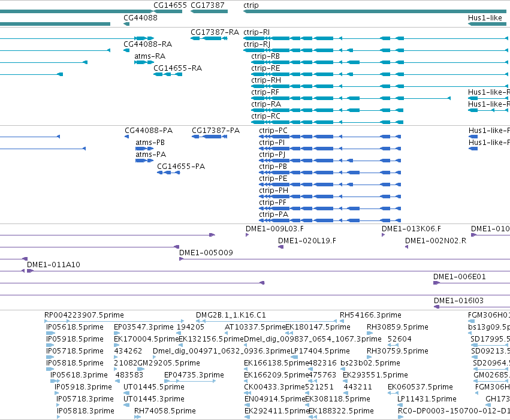510x420 pixels.
Task: Select the ctrip-PH protein feature
Action: tap(330, 197)
